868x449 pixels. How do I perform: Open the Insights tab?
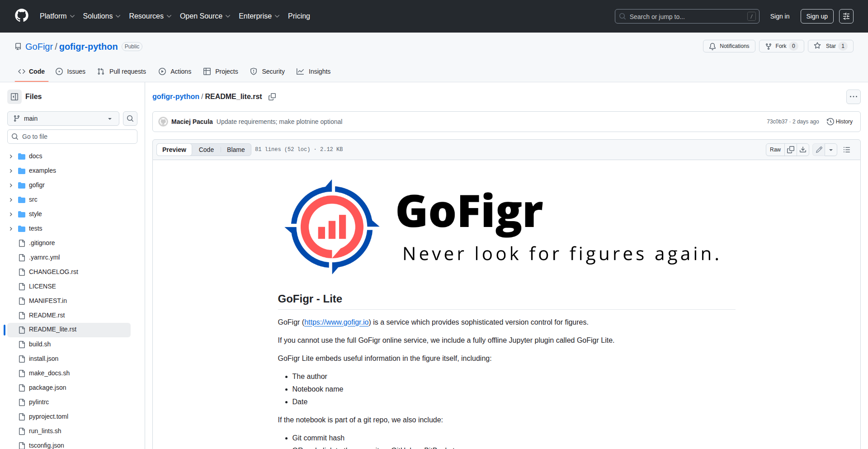[x=314, y=71]
